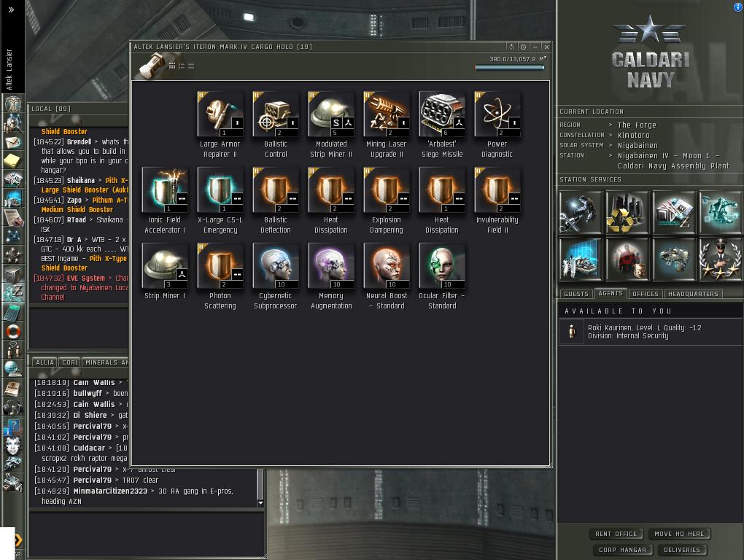Switch cargo hold to details view
The image size is (744, 560).
click(x=182, y=66)
